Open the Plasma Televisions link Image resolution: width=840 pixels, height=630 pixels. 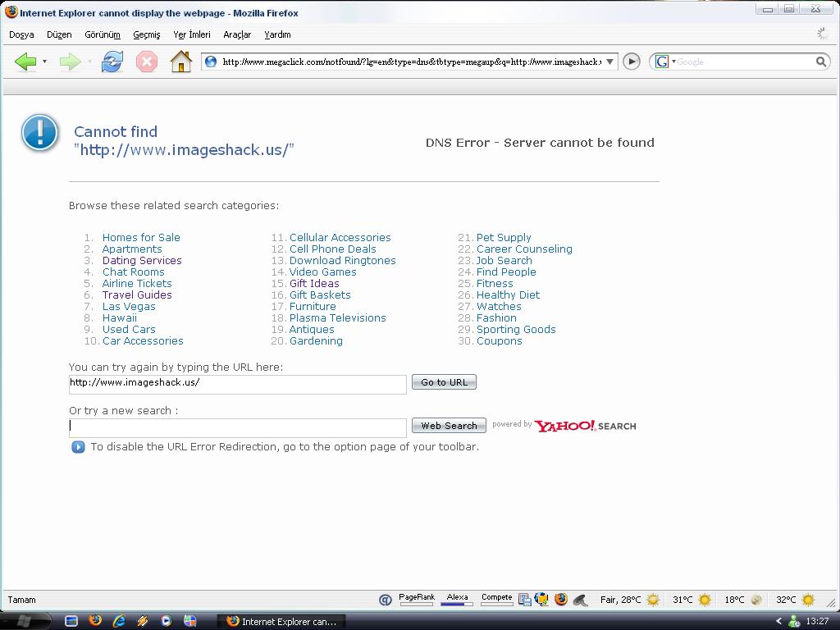point(337,317)
